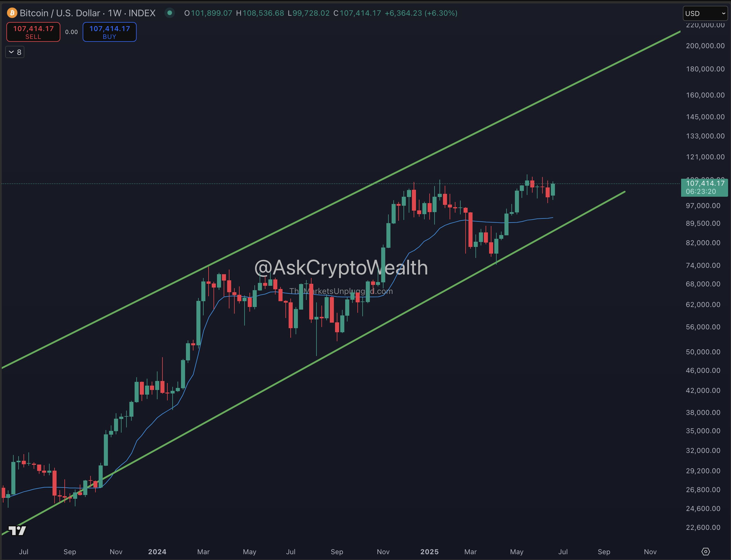
Task: Click the 180,000.00 price axis label
Action: point(705,69)
